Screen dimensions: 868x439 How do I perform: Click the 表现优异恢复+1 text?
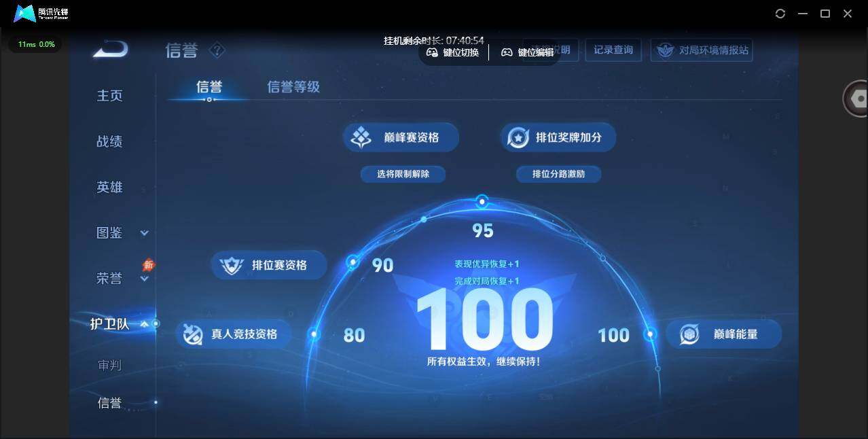pyautogui.click(x=486, y=264)
